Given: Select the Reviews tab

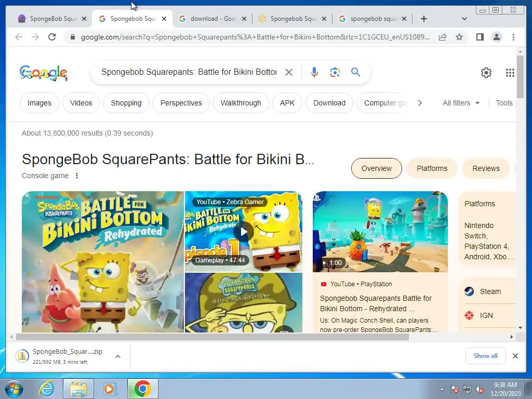Looking at the screenshot, I should [486, 168].
